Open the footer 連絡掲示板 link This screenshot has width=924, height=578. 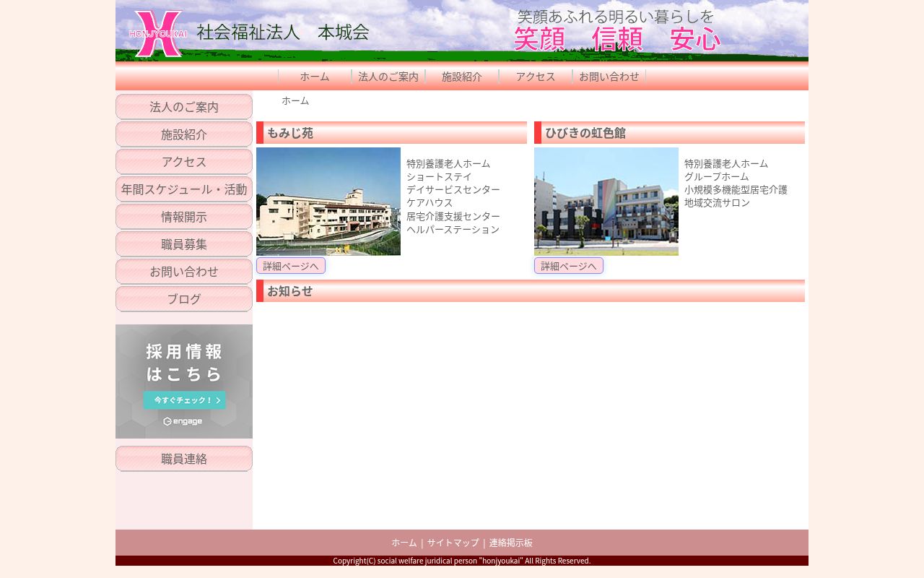pyautogui.click(x=511, y=543)
